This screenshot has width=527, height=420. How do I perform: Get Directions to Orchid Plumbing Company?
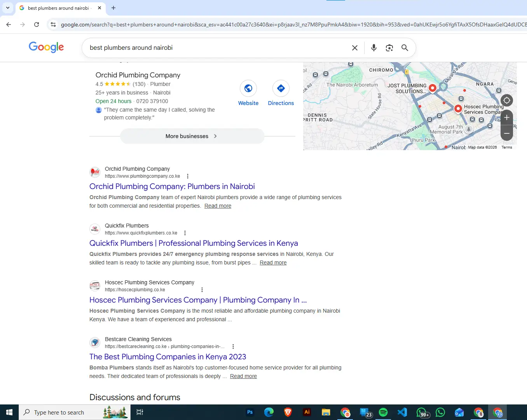point(281,89)
